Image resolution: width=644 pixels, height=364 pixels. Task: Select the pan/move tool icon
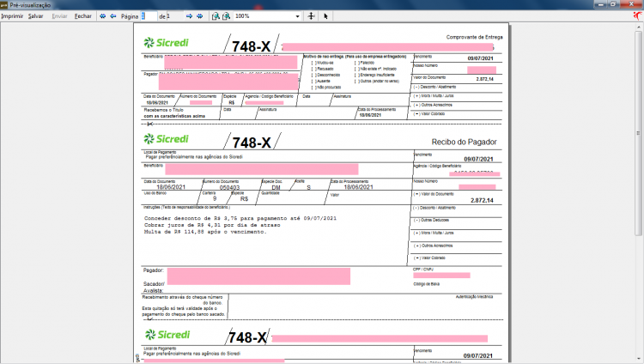click(x=312, y=16)
